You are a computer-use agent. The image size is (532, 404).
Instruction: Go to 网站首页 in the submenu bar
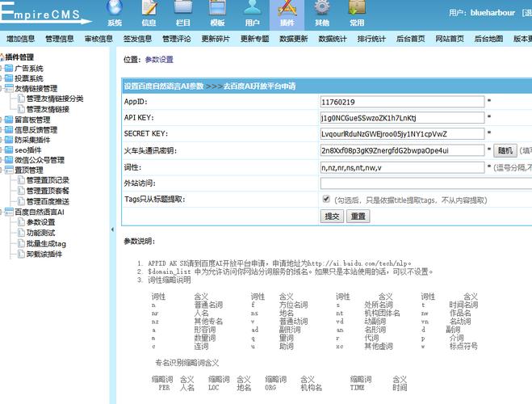tap(450, 39)
